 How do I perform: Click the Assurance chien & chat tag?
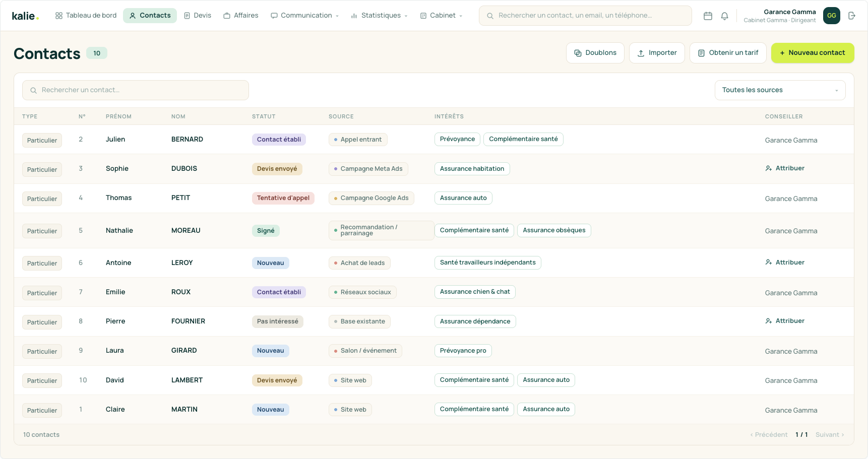475,292
